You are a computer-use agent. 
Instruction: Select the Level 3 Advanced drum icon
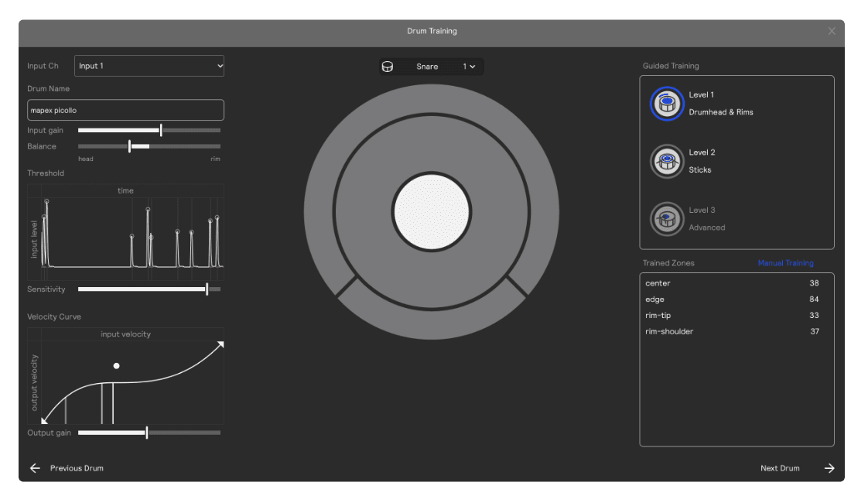(667, 219)
